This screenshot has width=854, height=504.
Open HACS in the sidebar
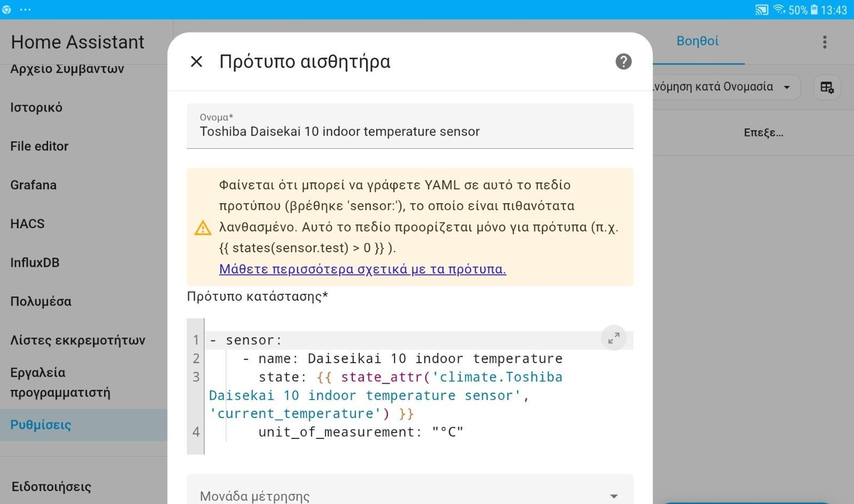pyautogui.click(x=27, y=224)
